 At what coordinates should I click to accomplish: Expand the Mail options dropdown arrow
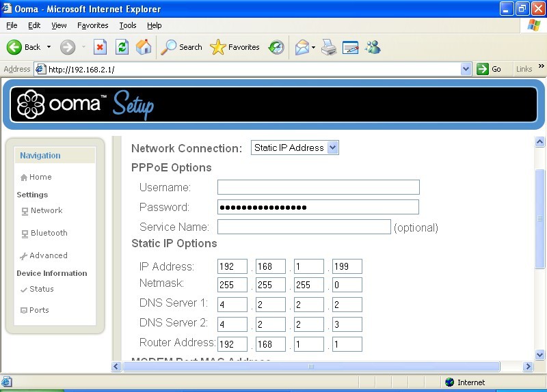[x=313, y=47]
